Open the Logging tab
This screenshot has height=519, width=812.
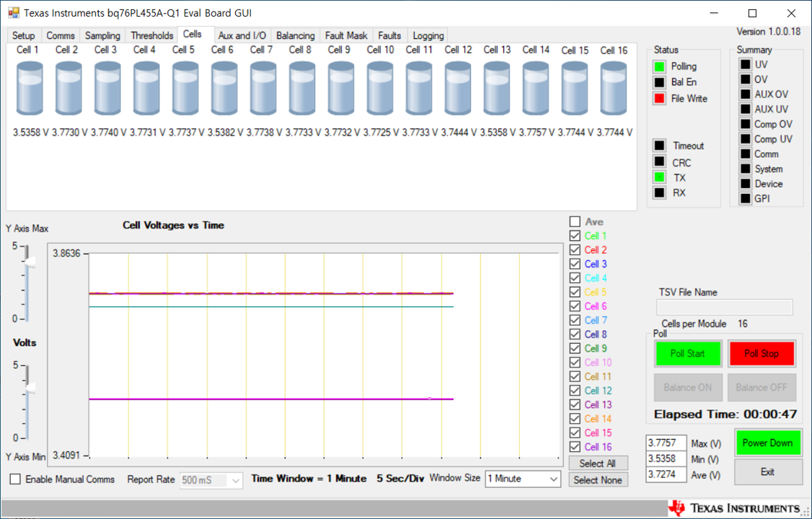pyautogui.click(x=428, y=36)
